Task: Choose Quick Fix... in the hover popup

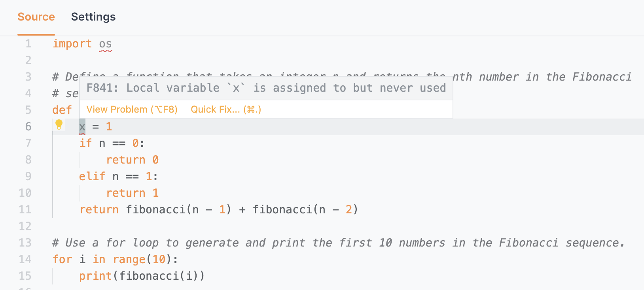Action: point(226,109)
